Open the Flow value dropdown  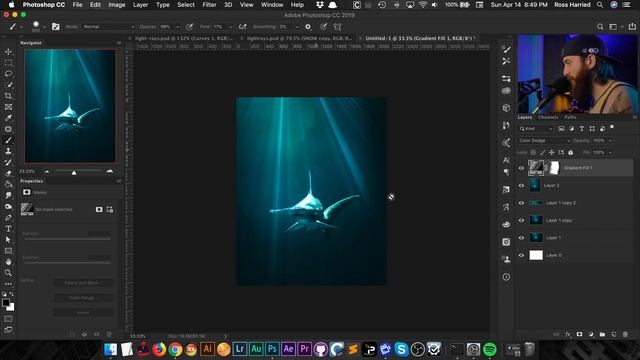point(231,27)
